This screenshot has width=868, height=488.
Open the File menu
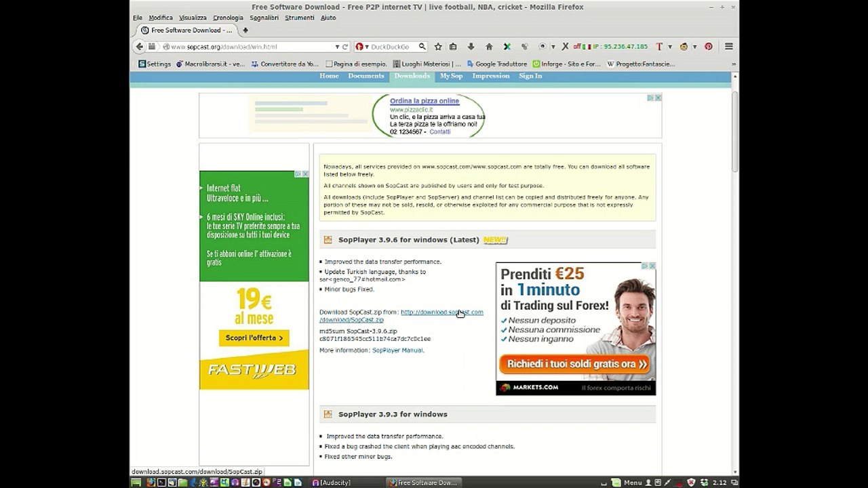pos(138,18)
